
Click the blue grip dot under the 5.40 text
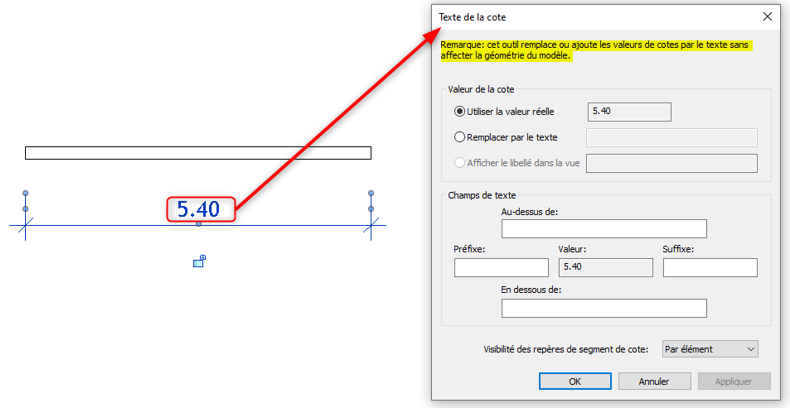pos(198,224)
